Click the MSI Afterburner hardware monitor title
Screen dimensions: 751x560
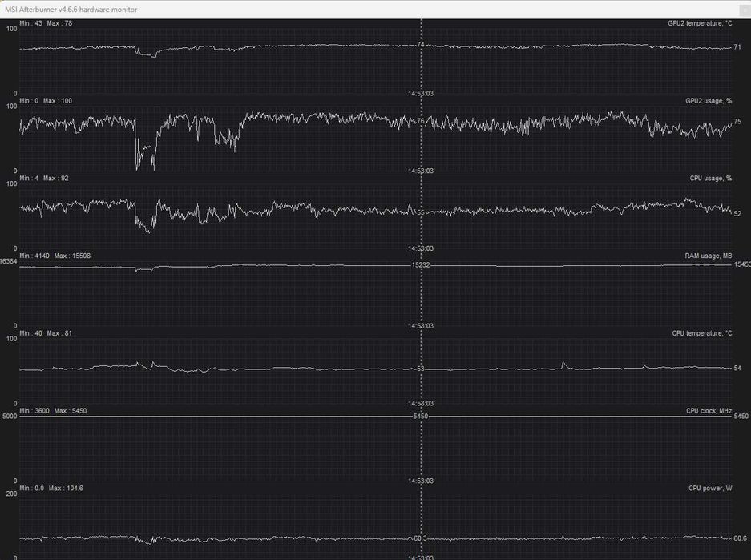pos(71,10)
